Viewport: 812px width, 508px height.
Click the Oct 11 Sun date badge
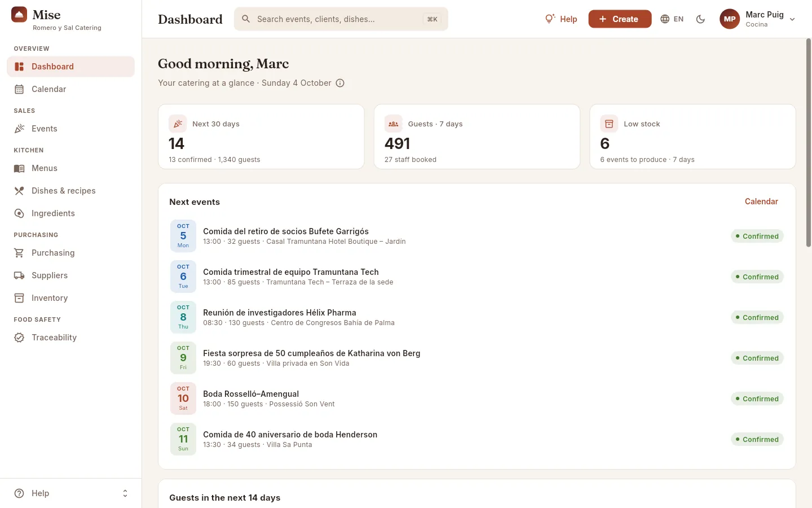click(183, 439)
